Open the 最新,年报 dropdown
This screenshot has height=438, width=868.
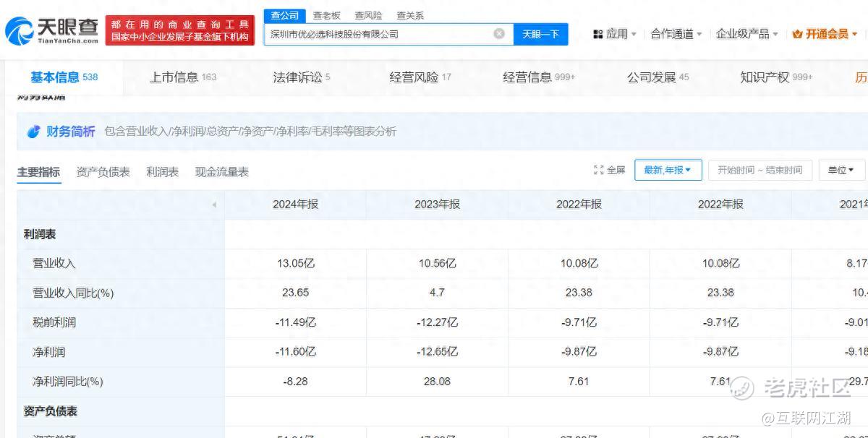point(668,170)
